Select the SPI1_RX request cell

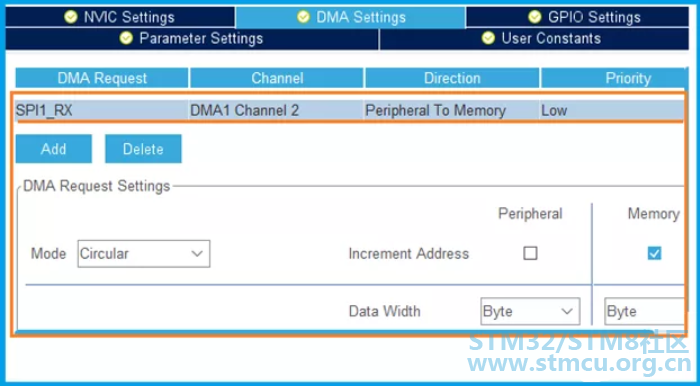[102, 111]
